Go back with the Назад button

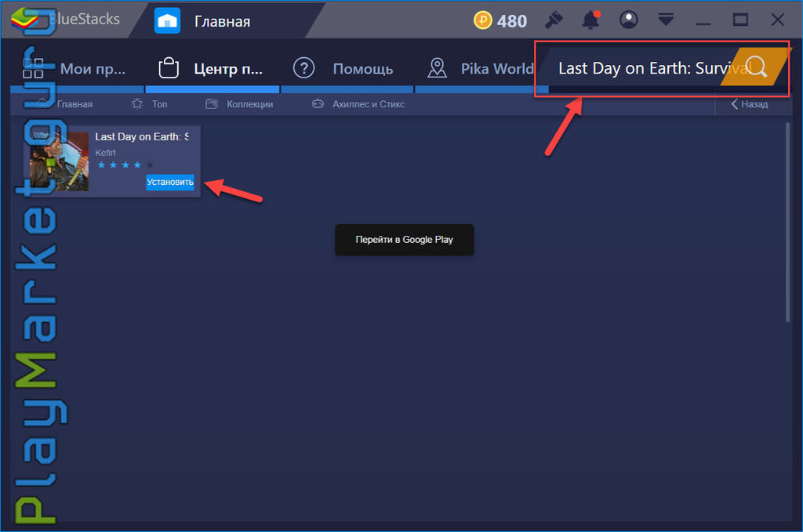(x=749, y=104)
